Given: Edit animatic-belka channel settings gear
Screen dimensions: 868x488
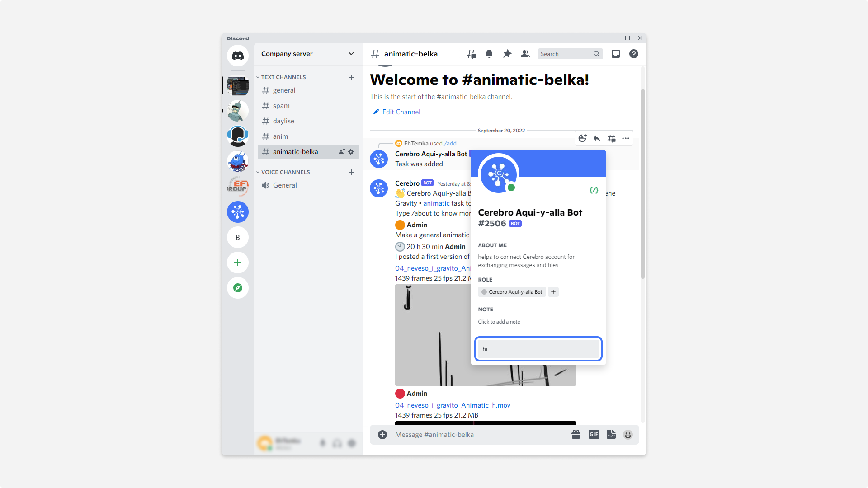Looking at the screenshot, I should point(351,152).
